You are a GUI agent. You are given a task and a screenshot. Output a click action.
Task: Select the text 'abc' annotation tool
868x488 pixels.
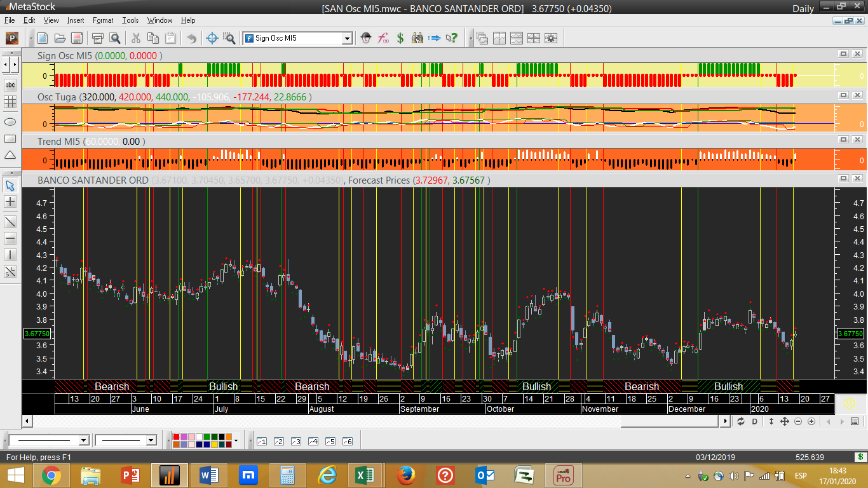[10, 85]
